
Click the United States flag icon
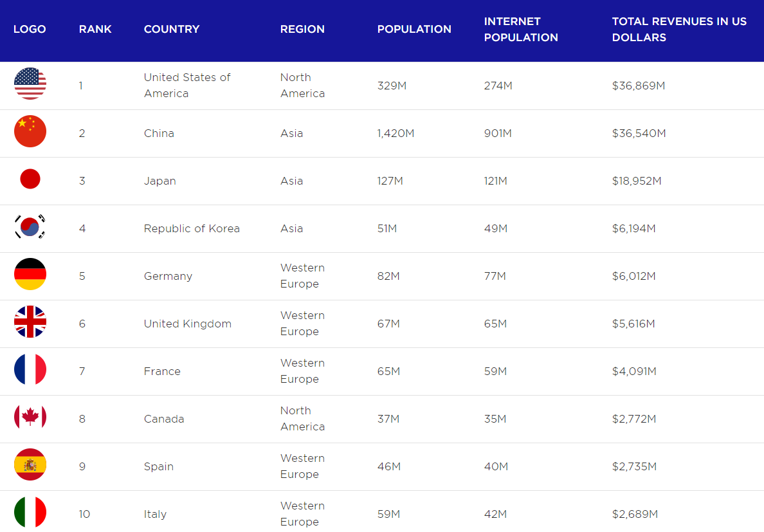coord(30,84)
